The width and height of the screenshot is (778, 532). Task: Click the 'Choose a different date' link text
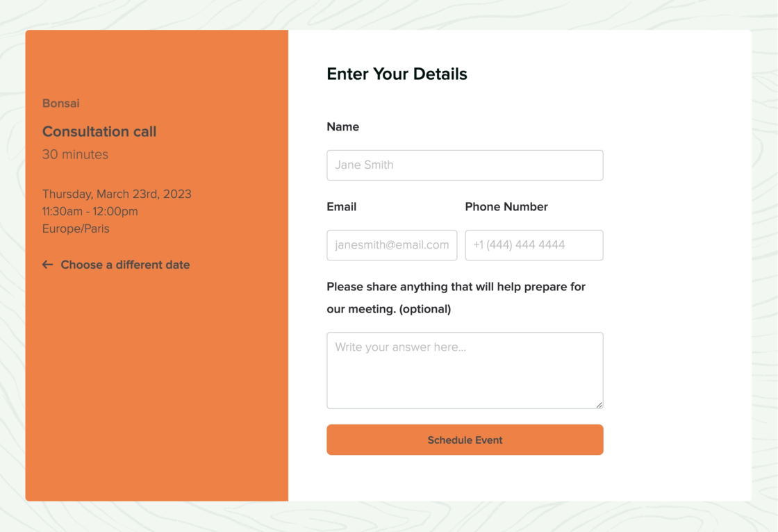(125, 265)
